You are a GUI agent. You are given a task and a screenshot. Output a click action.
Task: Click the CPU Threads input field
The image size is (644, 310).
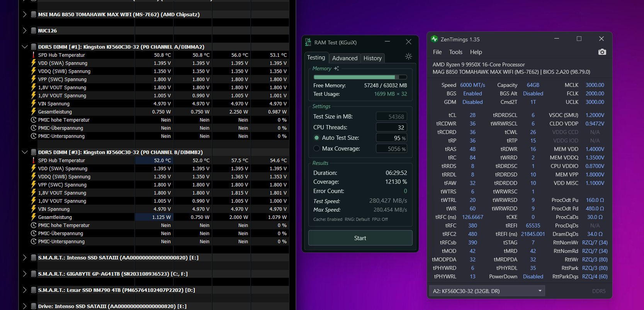coord(391,127)
